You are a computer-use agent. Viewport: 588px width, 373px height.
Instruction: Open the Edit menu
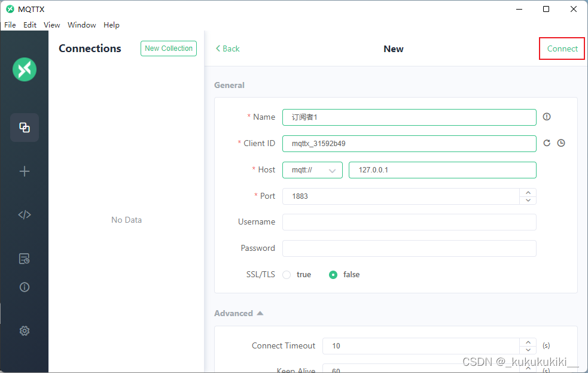pyautogui.click(x=30, y=25)
